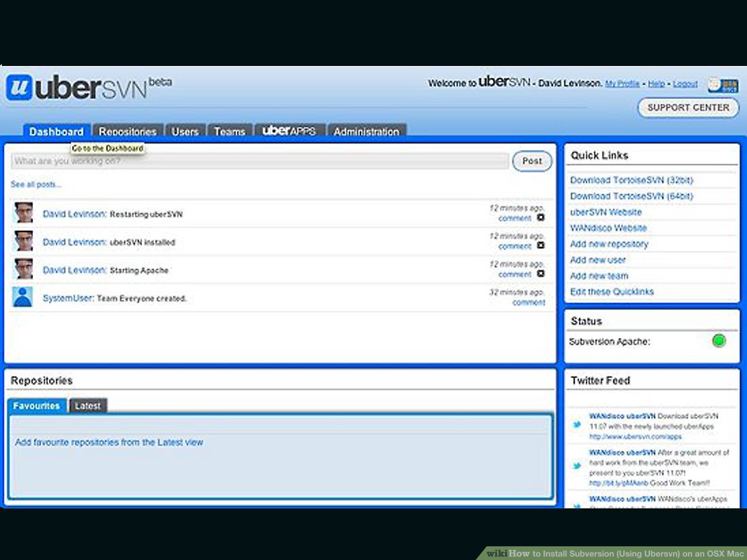Open WANdisco Website quick link
Screen dimensions: 747x560
click(608, 228)
